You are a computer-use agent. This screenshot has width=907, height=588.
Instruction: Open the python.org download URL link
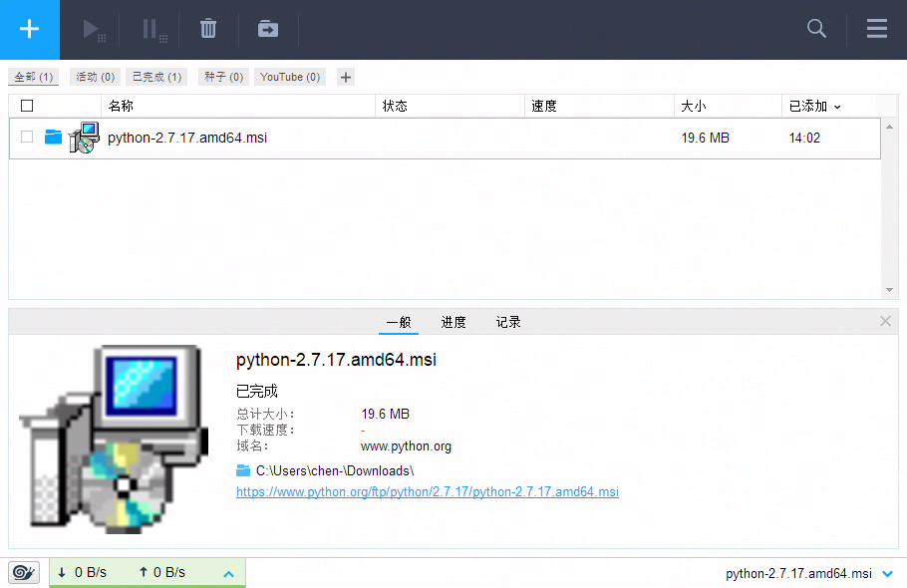point(428,491)
